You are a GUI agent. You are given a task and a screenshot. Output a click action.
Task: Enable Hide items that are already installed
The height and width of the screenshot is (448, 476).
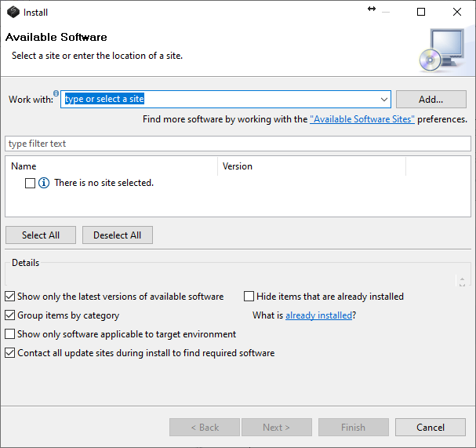249,297
